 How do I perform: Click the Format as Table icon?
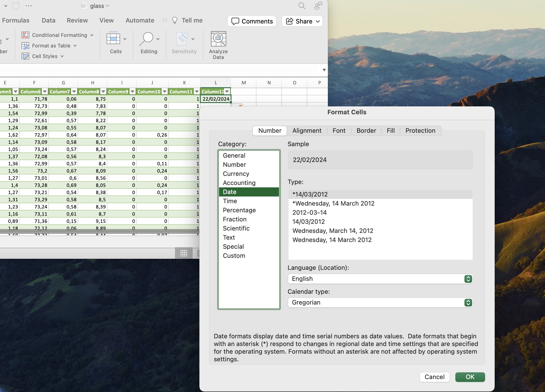point(25,46)
